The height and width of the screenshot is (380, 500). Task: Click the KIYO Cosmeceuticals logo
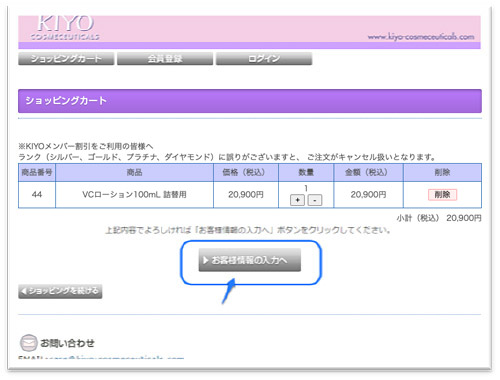click(65, 28)
